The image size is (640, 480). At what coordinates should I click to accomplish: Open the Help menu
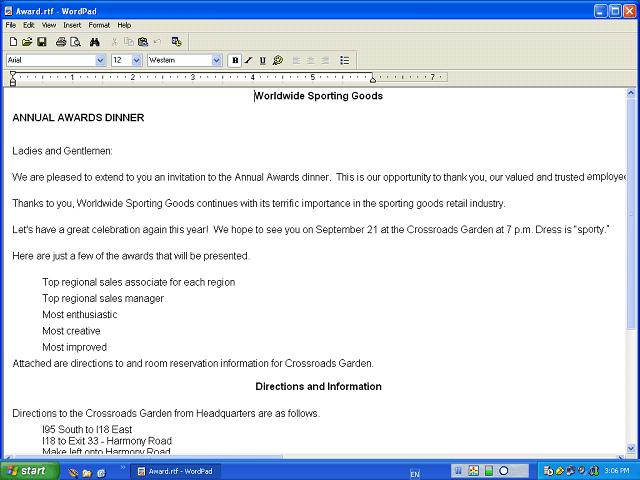124,25
